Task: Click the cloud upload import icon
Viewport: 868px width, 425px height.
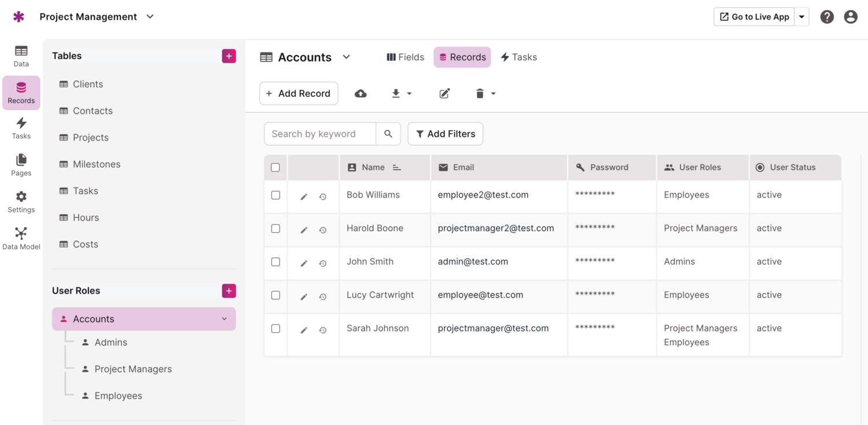Action: 361,94
